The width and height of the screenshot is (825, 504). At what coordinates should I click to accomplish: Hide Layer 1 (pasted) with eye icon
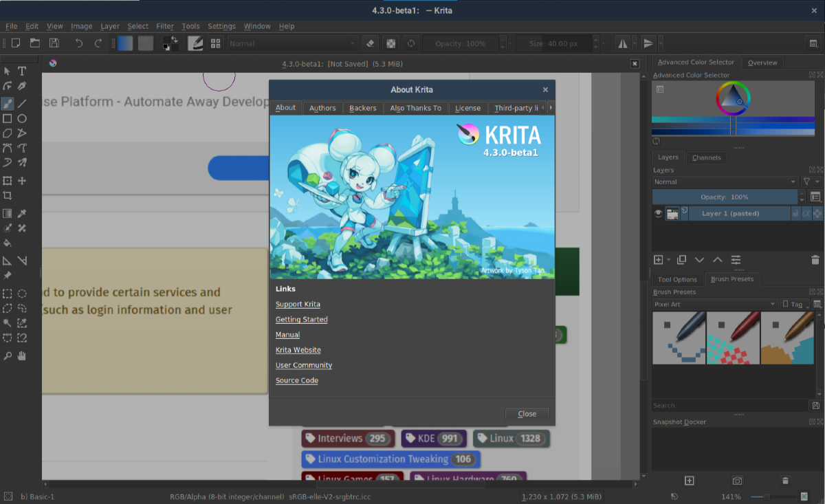point(659,214)
